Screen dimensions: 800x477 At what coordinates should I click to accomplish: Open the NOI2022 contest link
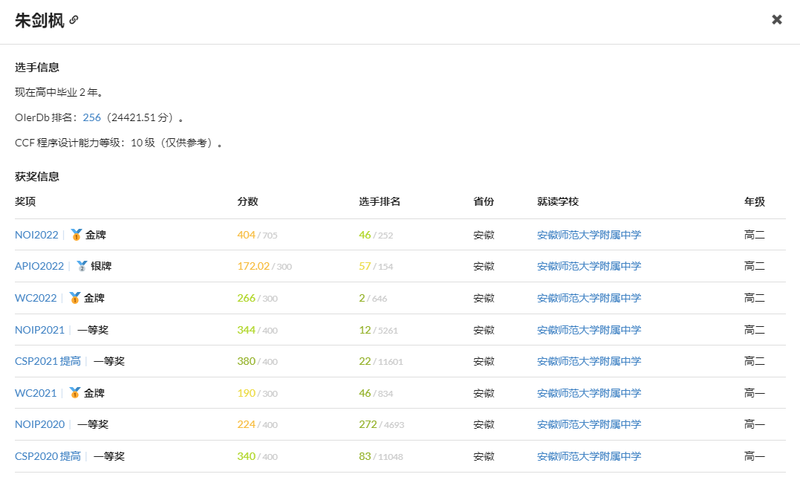(x=37, y=235)
